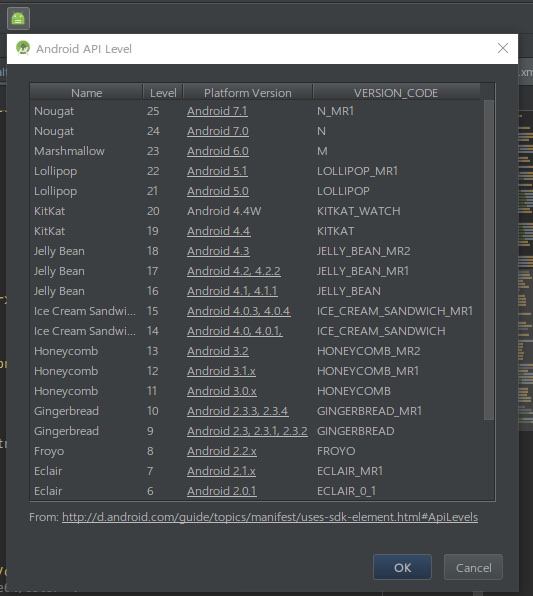Open the Android 4.4 KitKat link
The width and height of the screenshot is (533, 596).
pos(219,231)
